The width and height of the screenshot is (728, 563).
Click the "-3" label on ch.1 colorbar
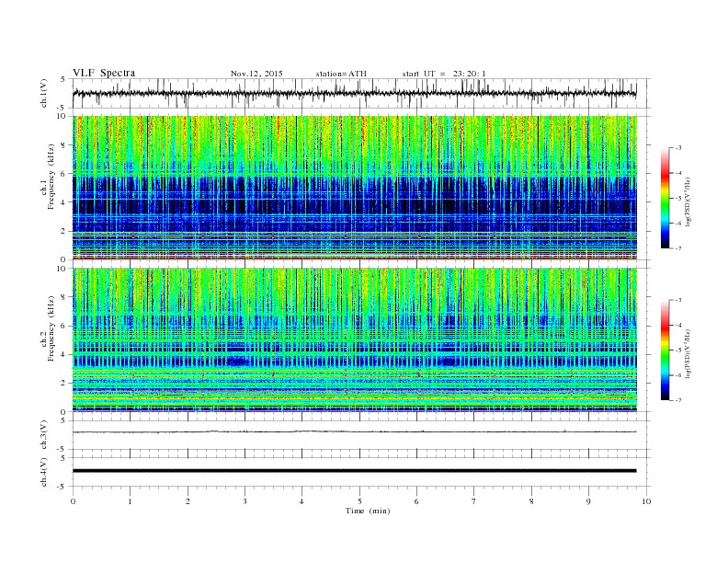(678, 148)
